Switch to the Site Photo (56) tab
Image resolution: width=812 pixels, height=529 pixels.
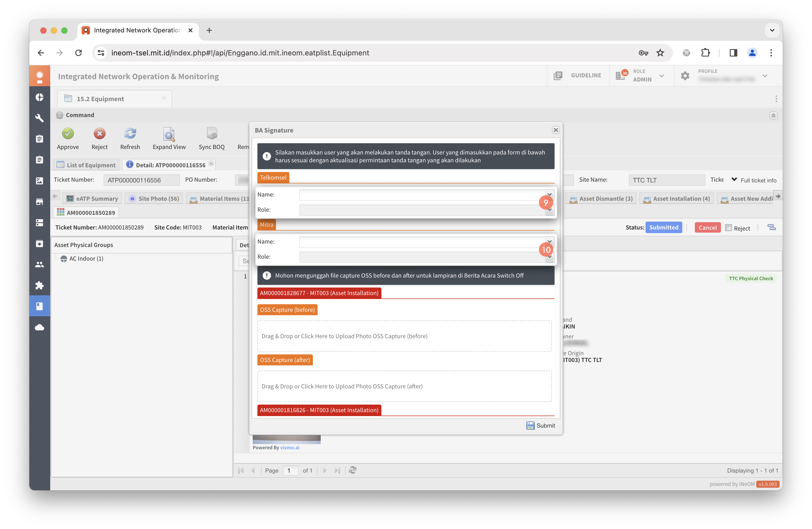pyautogui.click(x=154, y=198)
